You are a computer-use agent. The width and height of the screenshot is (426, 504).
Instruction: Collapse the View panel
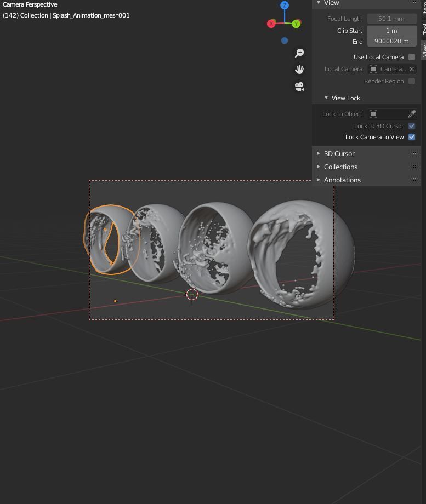tap(319, 3)
